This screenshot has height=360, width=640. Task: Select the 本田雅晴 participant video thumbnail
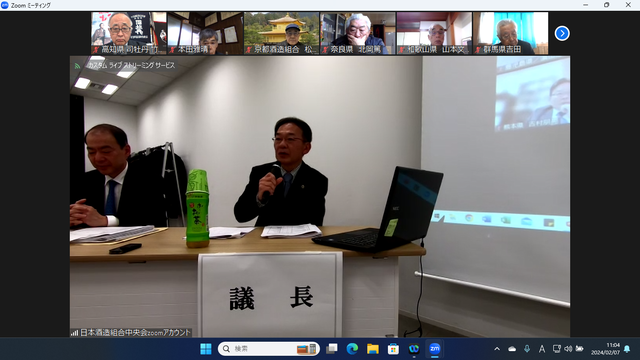click(205, 33)
